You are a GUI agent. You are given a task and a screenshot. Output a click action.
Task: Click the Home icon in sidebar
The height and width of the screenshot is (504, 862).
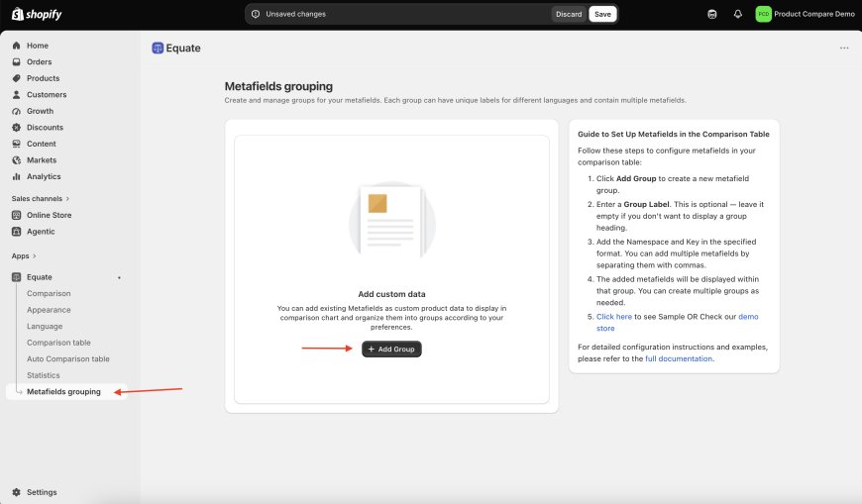(17, 46)
